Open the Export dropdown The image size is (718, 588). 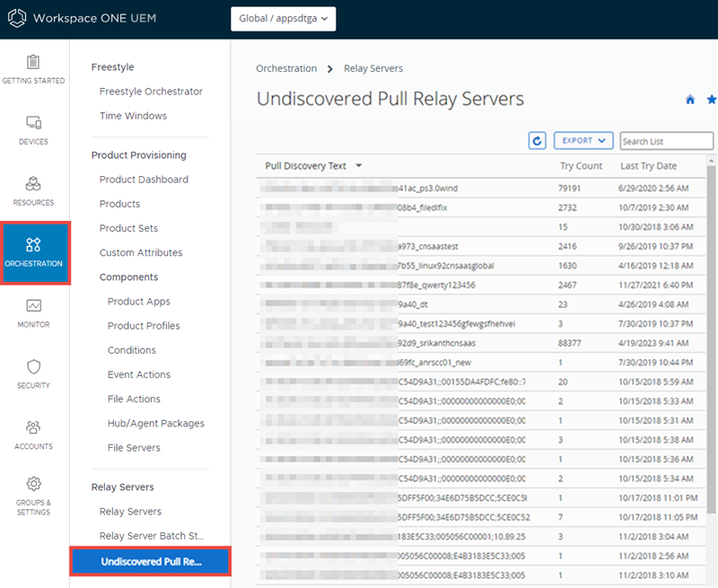pyautogui.click(x=583, y=141)
